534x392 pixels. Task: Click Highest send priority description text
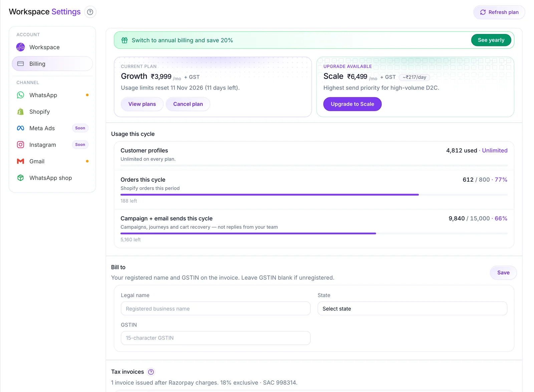pos(381,88)
